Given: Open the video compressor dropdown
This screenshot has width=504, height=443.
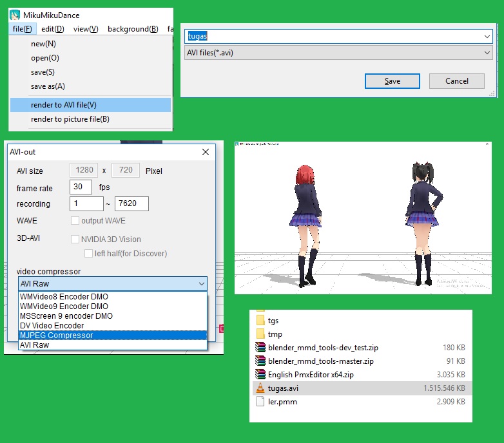Looking at the screenshot, I should tap(113, 284).
